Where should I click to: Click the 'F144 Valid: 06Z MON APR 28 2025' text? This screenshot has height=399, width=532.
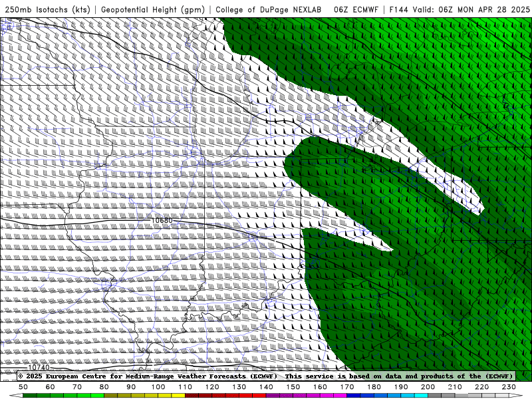[460, 9]
